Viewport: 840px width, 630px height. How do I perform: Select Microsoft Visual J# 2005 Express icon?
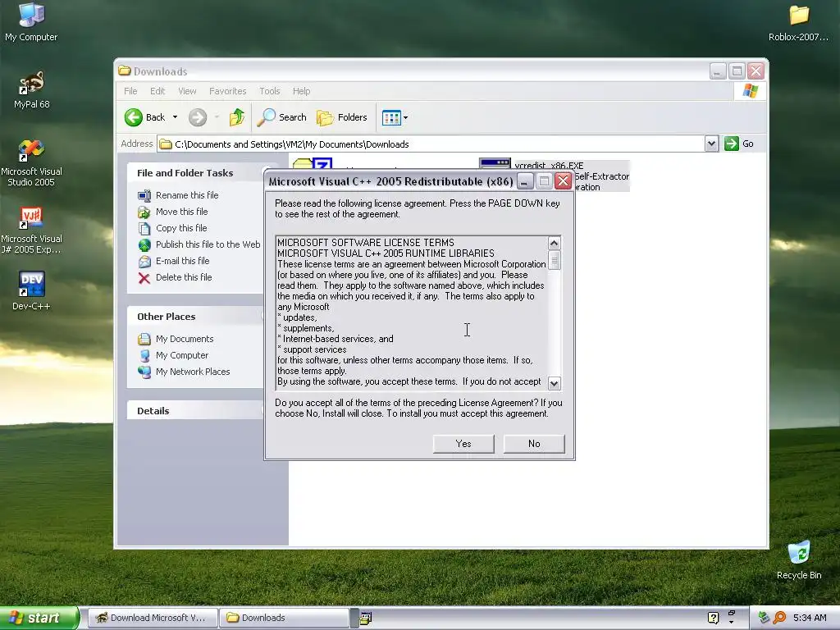click(31, 231)
